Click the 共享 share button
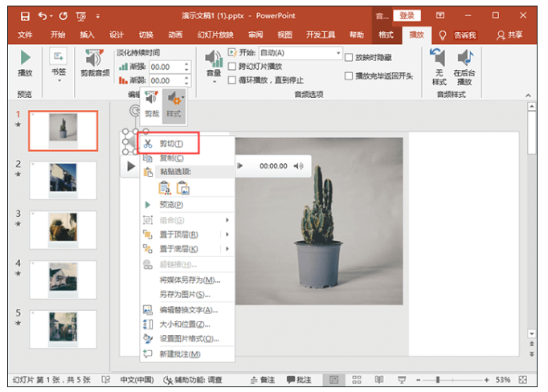Image resolution: width=548 pixels, height=392 pixels. point(510,35)
